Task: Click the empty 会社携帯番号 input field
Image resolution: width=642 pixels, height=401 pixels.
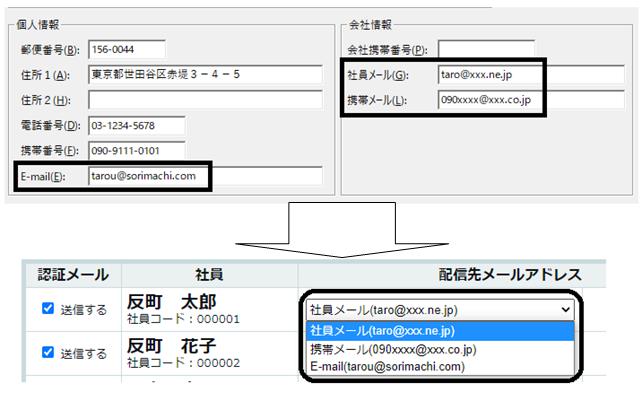Action: tap(486, 49)
